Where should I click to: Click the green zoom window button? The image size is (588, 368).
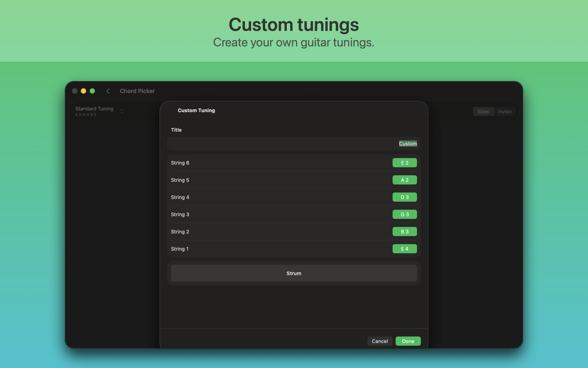92,91
